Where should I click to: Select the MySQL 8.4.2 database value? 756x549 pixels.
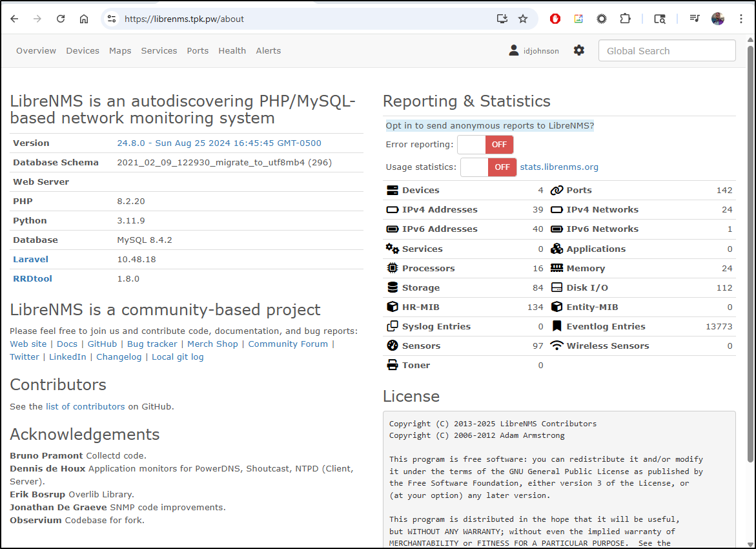(144, 240)
